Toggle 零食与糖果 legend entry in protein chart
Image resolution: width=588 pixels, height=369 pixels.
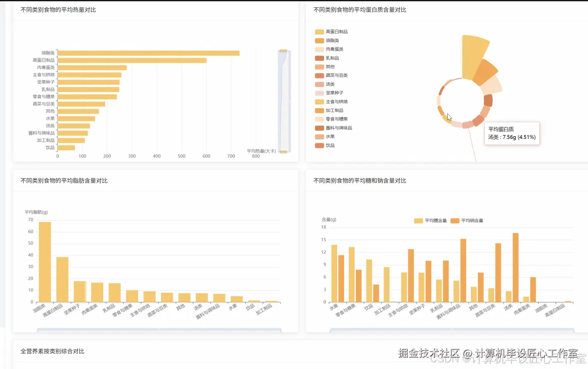pyautogui.click(x=331, y=119)
